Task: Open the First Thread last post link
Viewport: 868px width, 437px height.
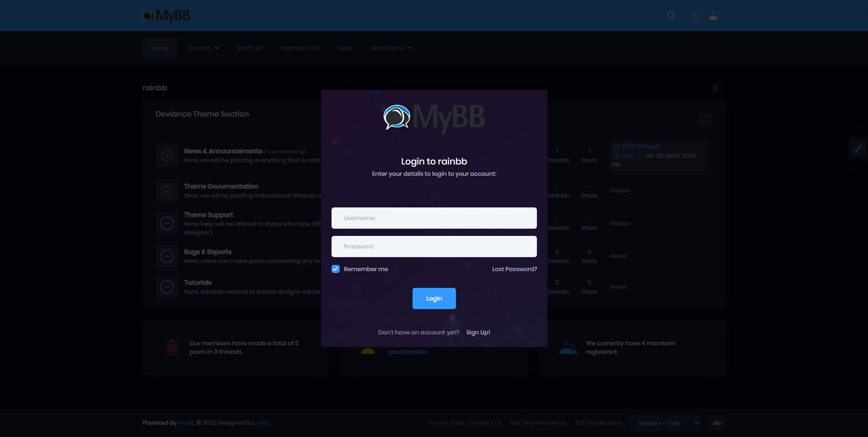Action: (x=640, y=146)
